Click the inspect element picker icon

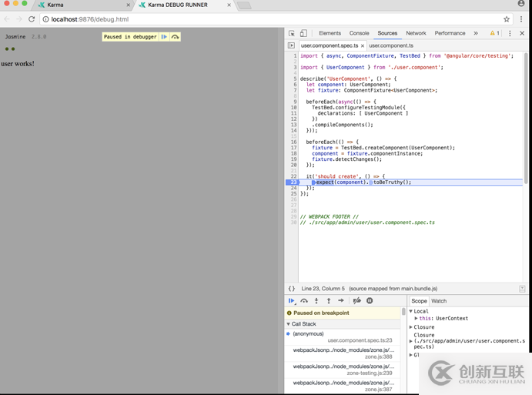click(x=292, y=33)
